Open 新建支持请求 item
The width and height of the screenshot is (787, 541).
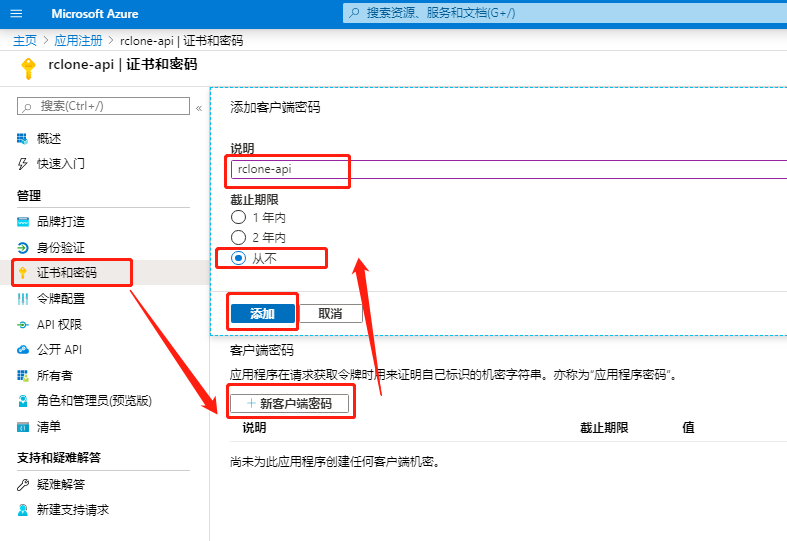pos(73,510)
